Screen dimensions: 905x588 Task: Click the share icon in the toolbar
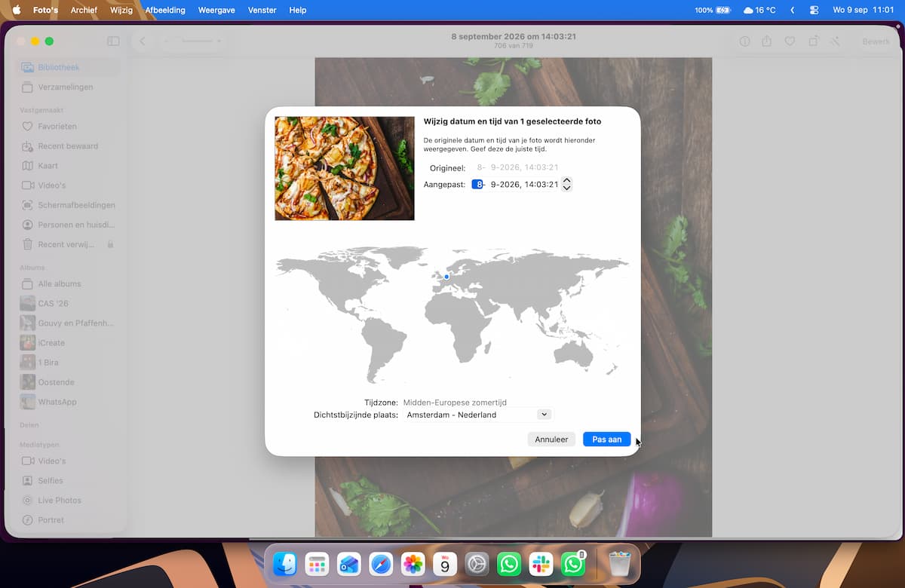(x=767, y=41)
